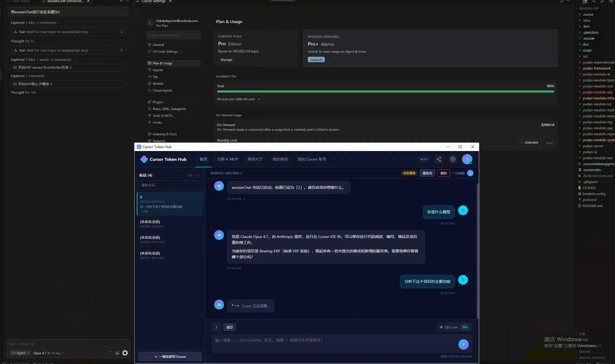Open pom.xml in the file explorer
Screen dimensions: 615x364
click(x=589, y=200)
